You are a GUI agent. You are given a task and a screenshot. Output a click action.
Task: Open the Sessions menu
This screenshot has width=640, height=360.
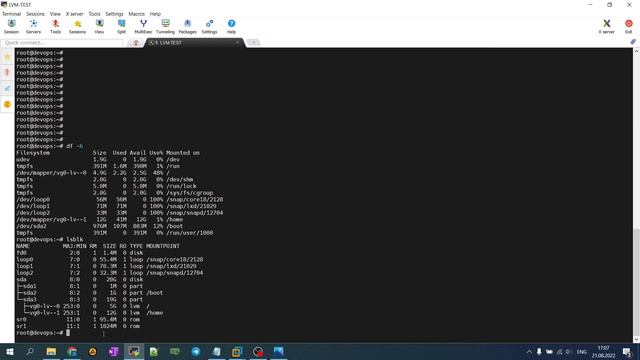click(x=36, y=14)
